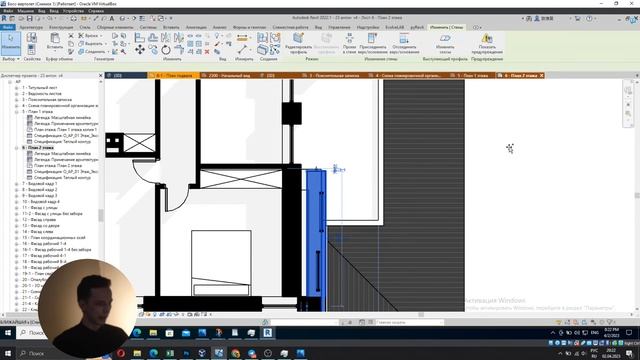This screenshot has height=360, width=640.
Task: Expand the '11 - Фасад с улицы' tree node
Action: (17, 207)
